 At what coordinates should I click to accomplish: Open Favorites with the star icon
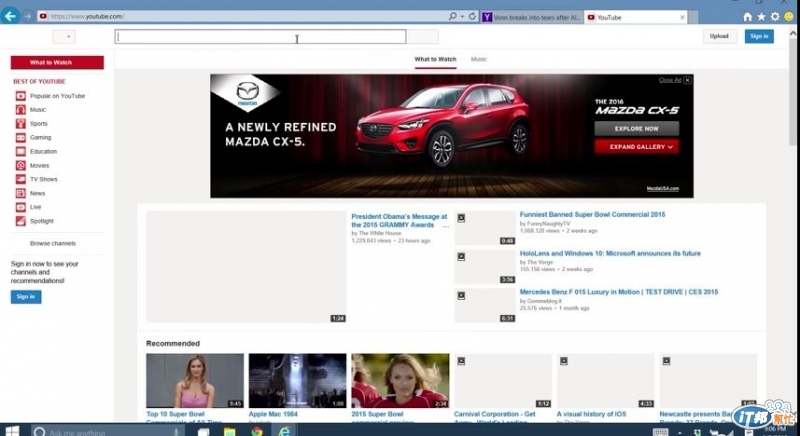761,17
